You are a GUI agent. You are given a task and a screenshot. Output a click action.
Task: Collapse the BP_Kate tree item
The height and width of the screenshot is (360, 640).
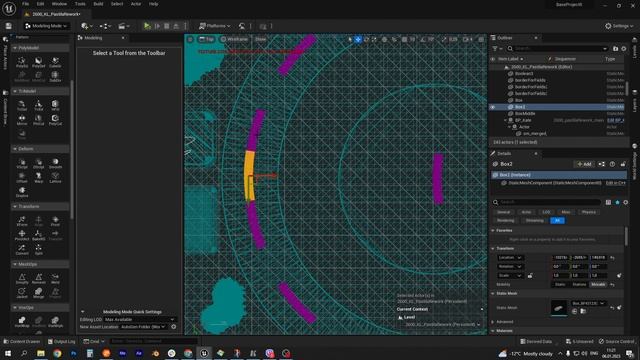click(x=505, y=120)
